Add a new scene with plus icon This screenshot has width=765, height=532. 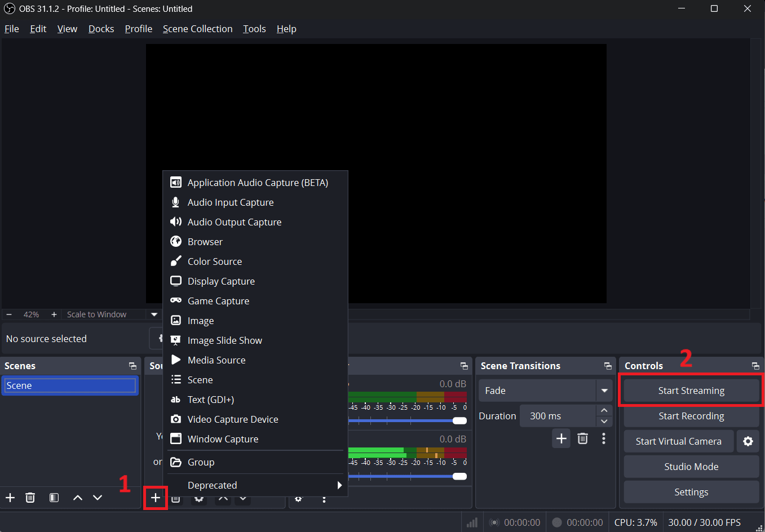click(10, 498)
